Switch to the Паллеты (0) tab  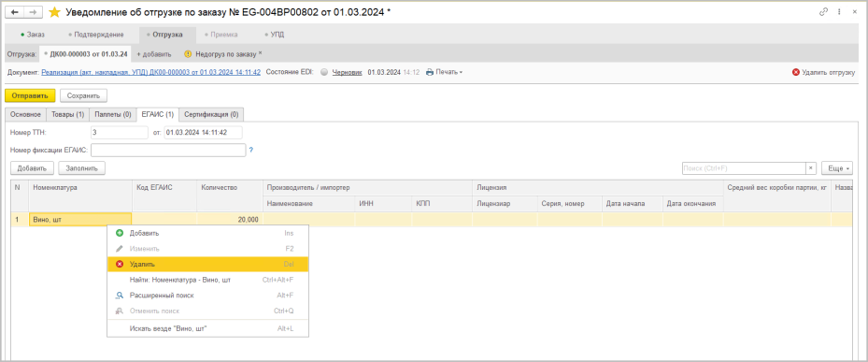[112, 115]
